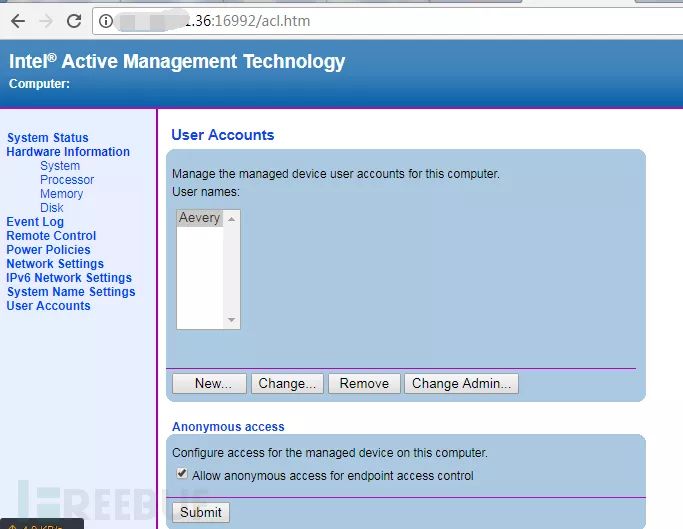
Task: Click the user list scroll up arrow
Action: pos(231,219)
